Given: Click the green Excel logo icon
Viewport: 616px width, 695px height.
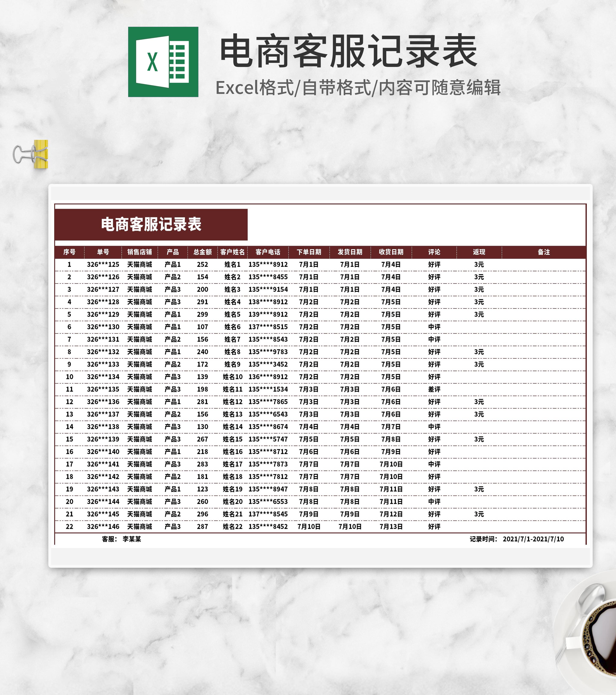Looking at the screenshot, I should click(x=163, y=62).
